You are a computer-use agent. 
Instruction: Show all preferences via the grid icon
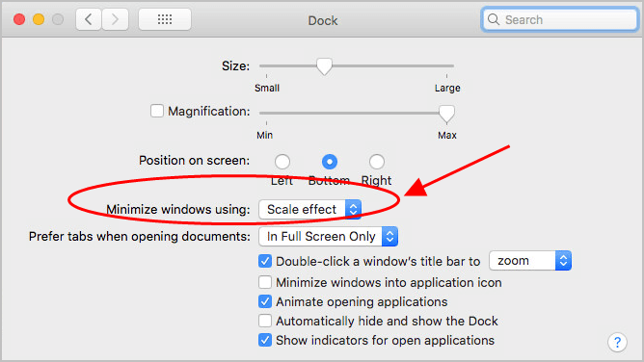(x=165, y=19)
